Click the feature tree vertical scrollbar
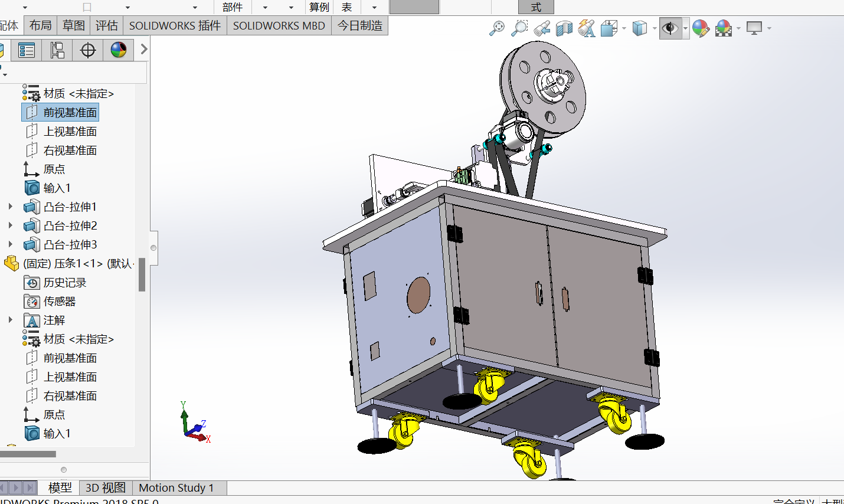The image size is (844, 504). click(142, 275)
